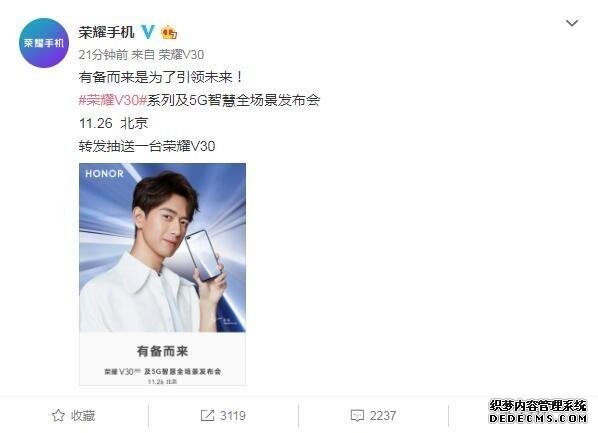Click the HONOR logo on poster
This screenshot has height=433, width=598.
coord(104,174)
